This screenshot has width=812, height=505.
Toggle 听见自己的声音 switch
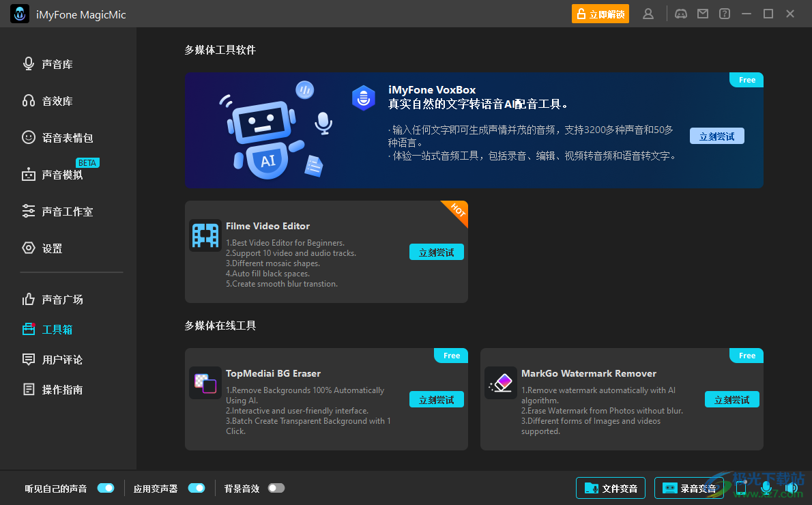pyautogui.click(x=106, y=488)
